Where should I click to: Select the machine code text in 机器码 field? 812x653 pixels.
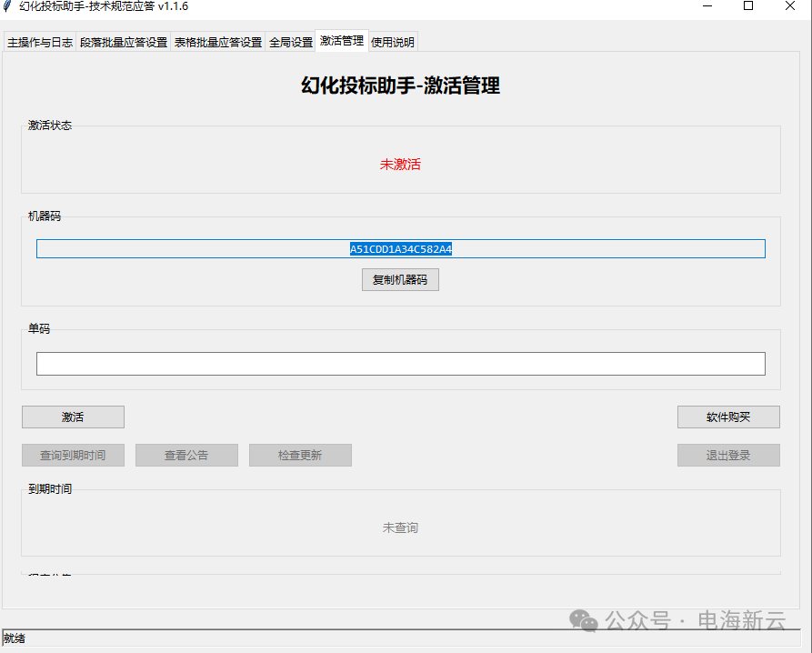pos(400,247)
